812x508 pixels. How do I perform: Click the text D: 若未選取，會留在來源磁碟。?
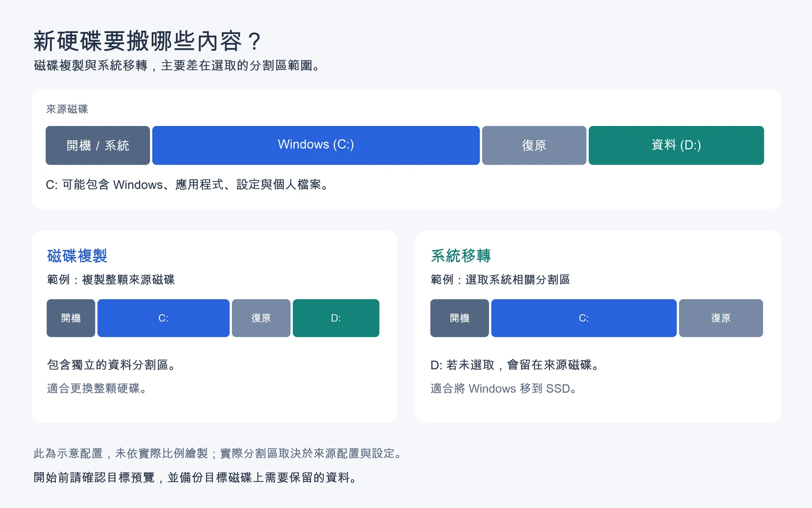point(515,365)
